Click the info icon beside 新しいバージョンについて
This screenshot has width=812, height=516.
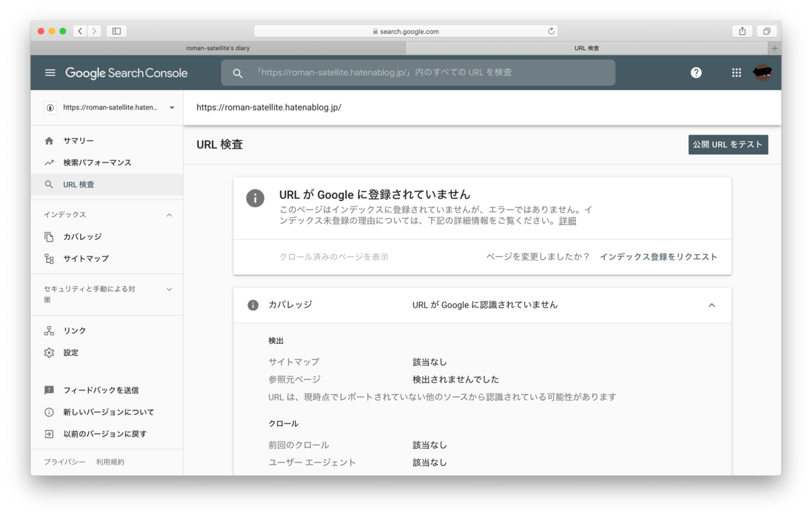point(49,412)
